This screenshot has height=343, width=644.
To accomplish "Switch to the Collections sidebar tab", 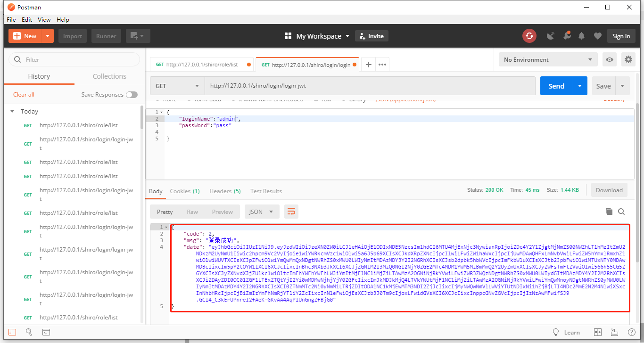I will 109,76.
